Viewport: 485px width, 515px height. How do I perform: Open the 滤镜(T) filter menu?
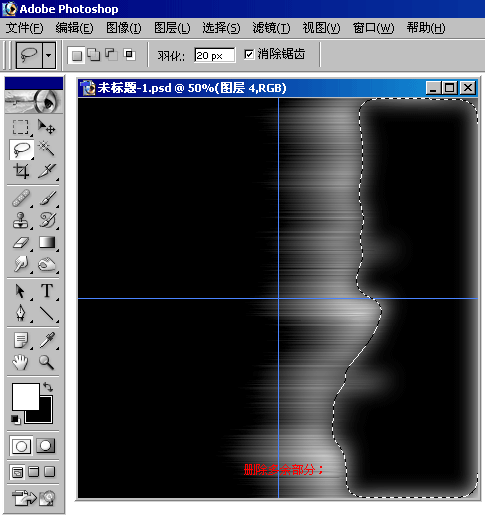pyautogui.click(x=271, y=28)
